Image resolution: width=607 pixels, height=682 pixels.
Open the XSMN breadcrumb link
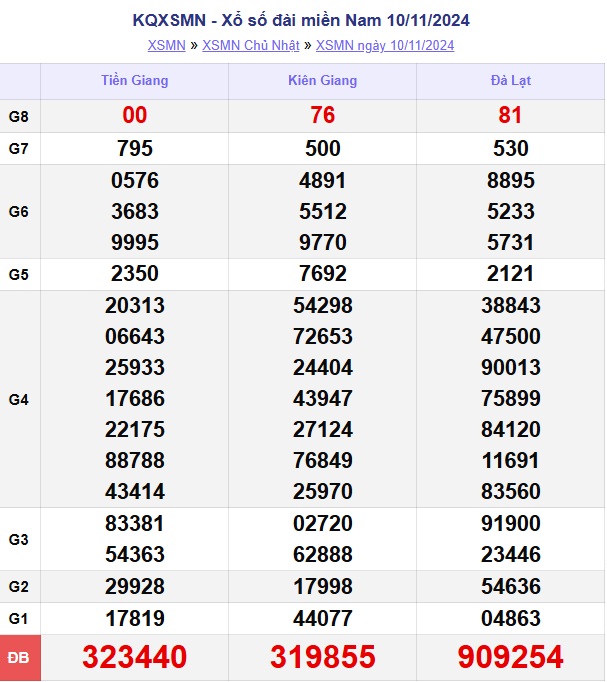(166, 45)
